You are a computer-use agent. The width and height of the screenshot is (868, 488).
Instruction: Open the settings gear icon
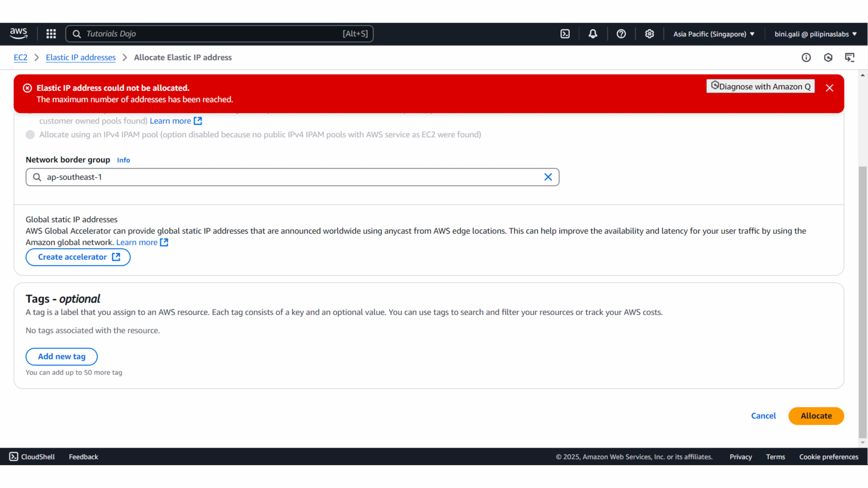click(x=649, y=34)
